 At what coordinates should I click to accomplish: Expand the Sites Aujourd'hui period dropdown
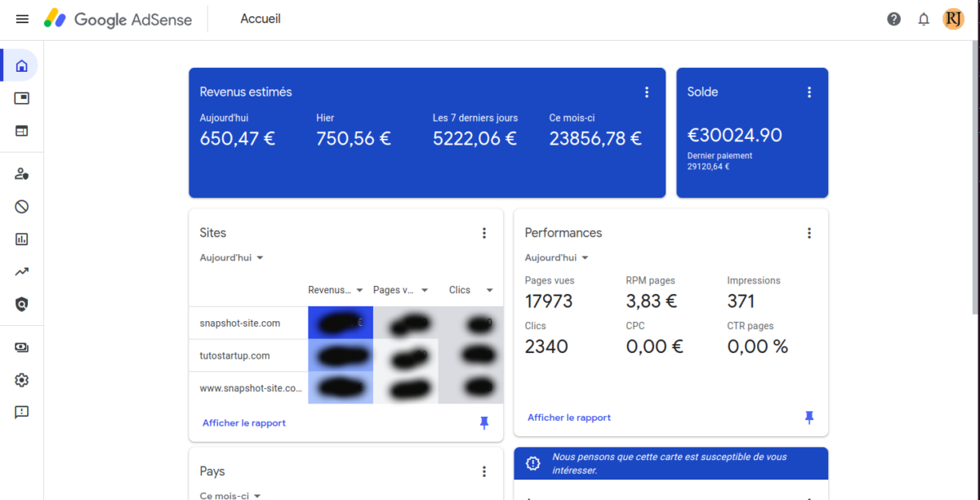pyautogui.click(x=232, y=257)
